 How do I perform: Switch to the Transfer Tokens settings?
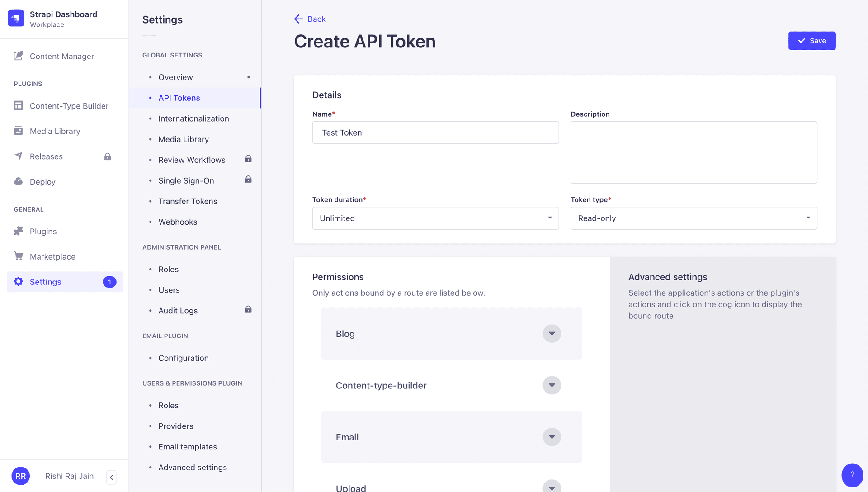(188, 201)
